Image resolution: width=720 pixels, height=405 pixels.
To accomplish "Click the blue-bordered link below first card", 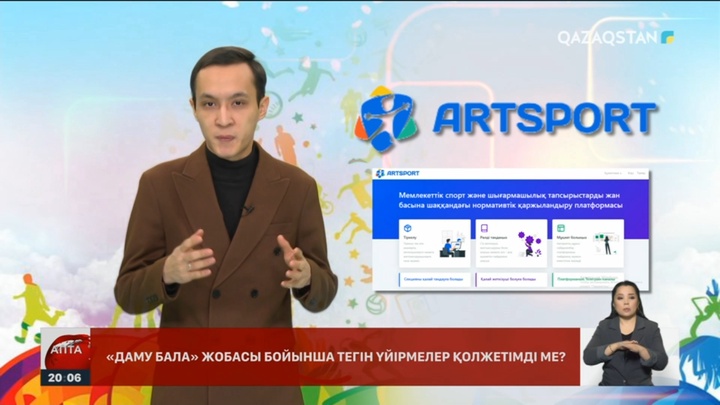I will click(x=434, y=279).
